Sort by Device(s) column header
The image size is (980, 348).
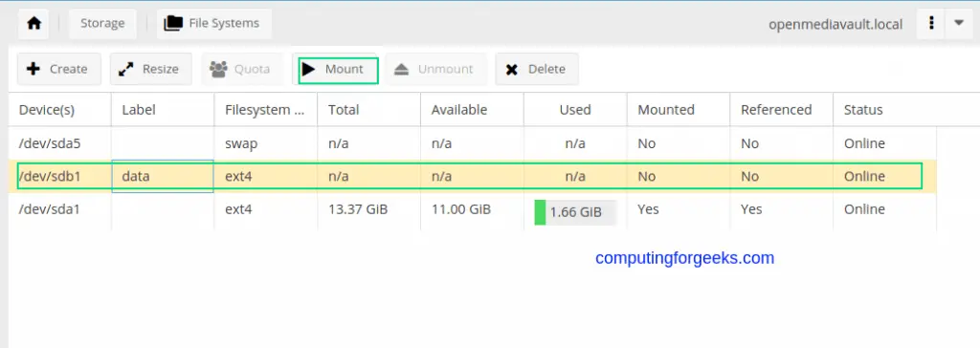(60, 110)
